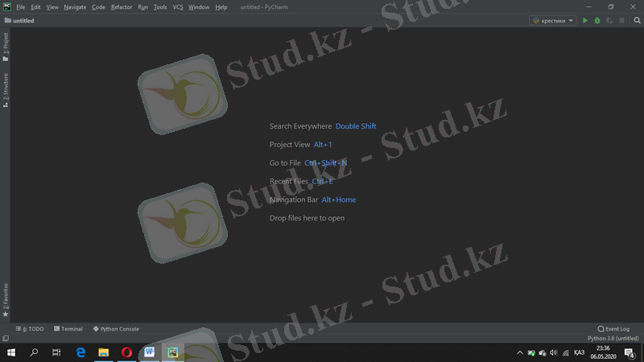This screenshot has height=362, width=644.
Task: Open Task View on the taskbar
Action: click(56, 352)
